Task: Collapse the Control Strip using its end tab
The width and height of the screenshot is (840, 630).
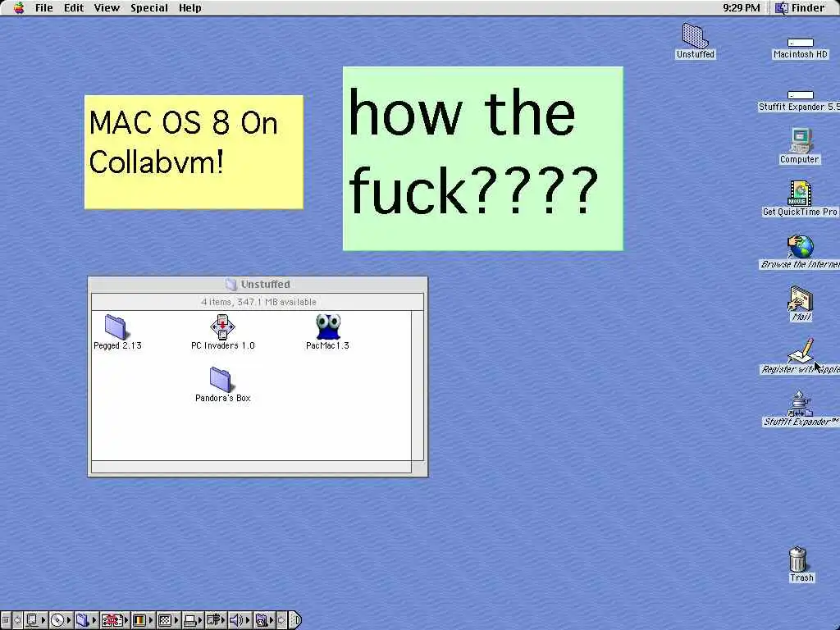Action: click(295, 620)
